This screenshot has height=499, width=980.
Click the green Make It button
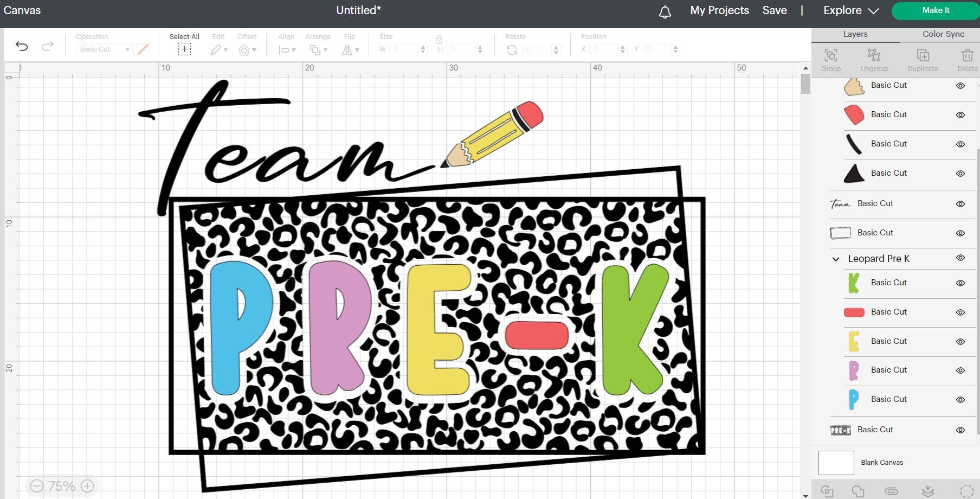pos(936,10)
